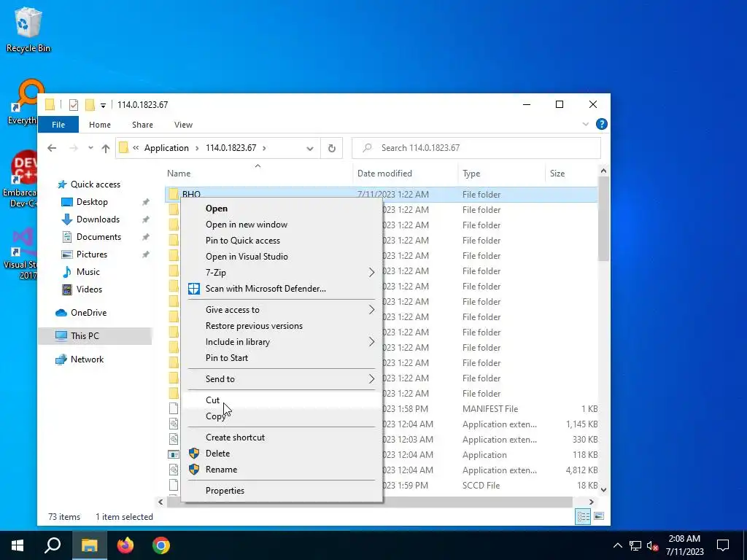The width and height of the screenshot is (747, 560).
Task: Choose Open in the context menu
Action: pos(281,209)
